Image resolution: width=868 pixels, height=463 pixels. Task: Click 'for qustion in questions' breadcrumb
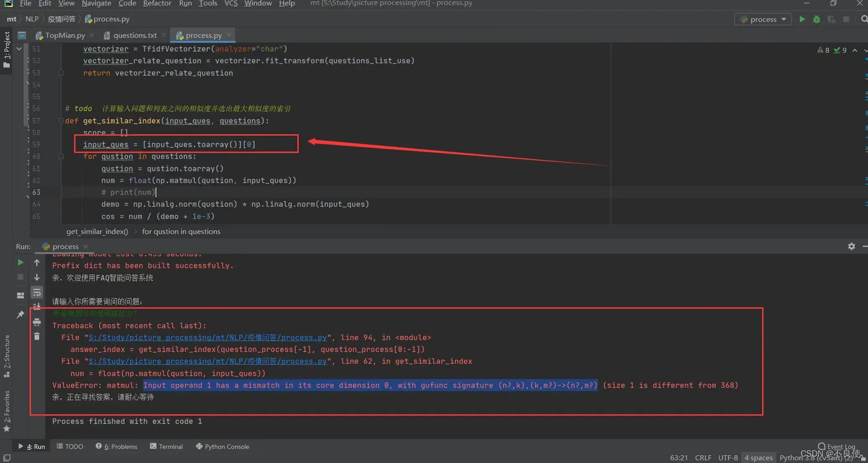(x=181, y=231)
